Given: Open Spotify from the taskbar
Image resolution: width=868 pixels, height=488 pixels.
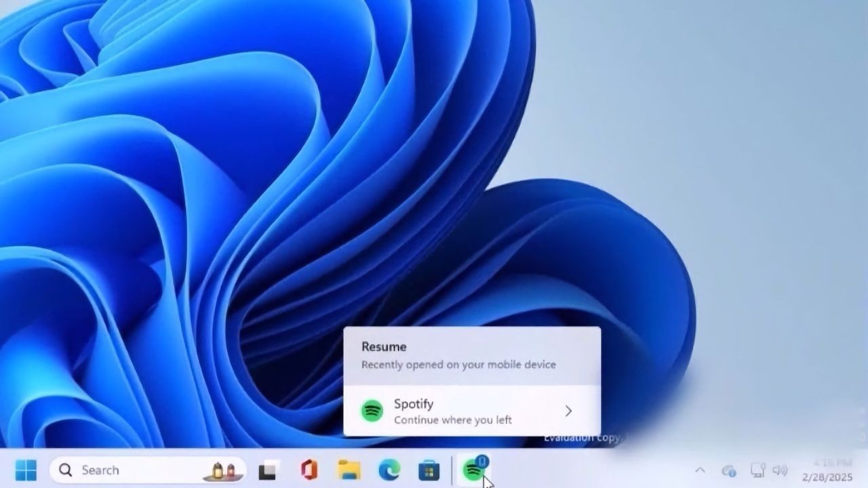Looking at the screenshot, I should tap(473, 470).
